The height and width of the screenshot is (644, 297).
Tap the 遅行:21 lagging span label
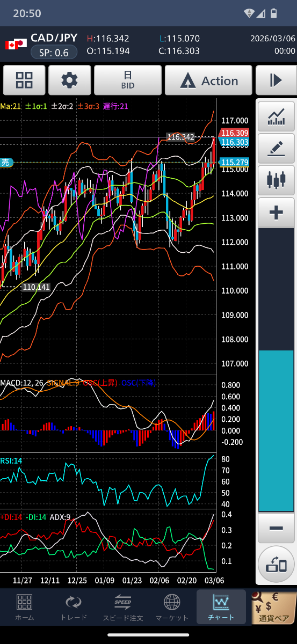tap(115, 106)
